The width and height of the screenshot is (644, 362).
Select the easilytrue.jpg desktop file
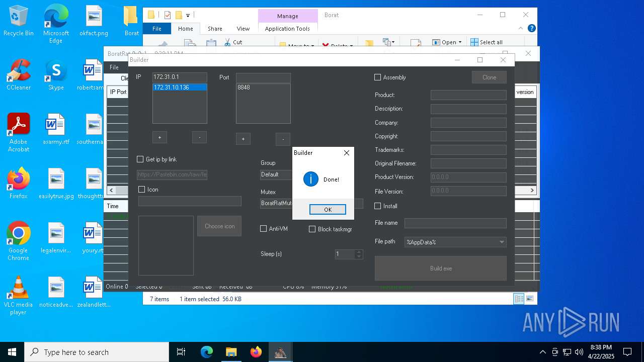pos(56,184)
